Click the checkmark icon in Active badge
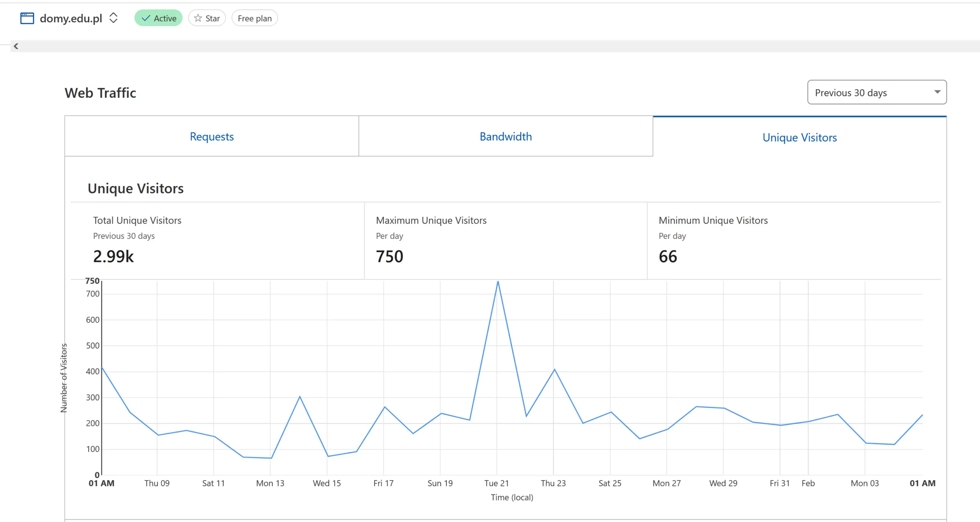Screen dimensions: 980x522 146,18
